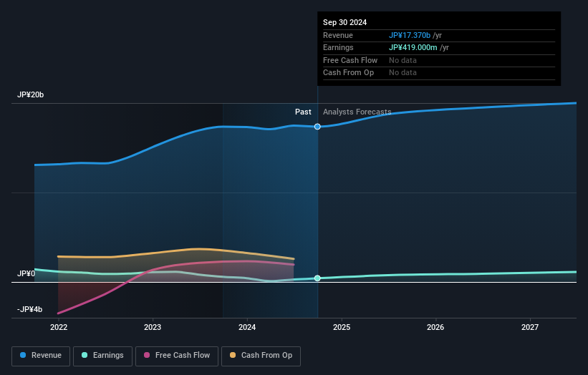Viewport: 588px width, 375px height.
Task: Click the 2026 x-axis label
Action: (435, 328)
